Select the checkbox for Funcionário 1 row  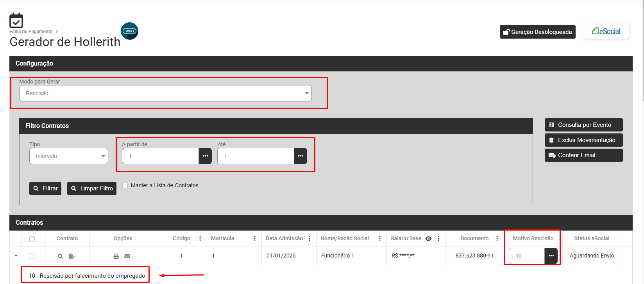pyautogui.click(x=32, y=256)
